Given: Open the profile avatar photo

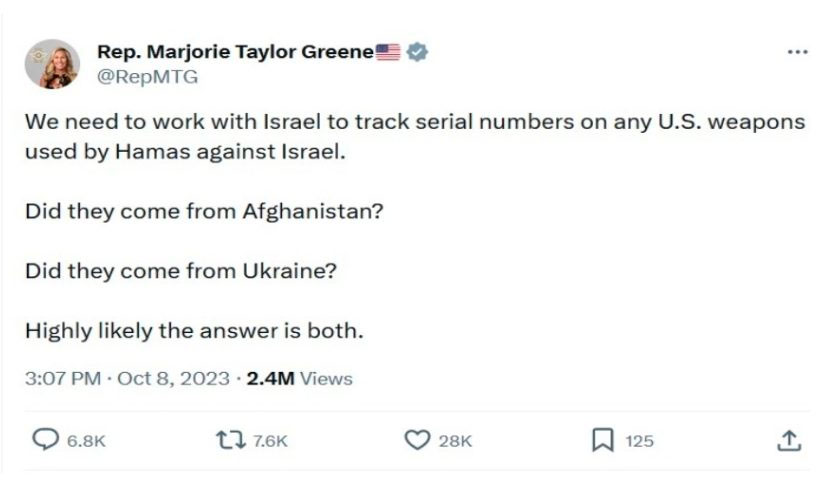Looking at the screenshot, I should 52,65.
